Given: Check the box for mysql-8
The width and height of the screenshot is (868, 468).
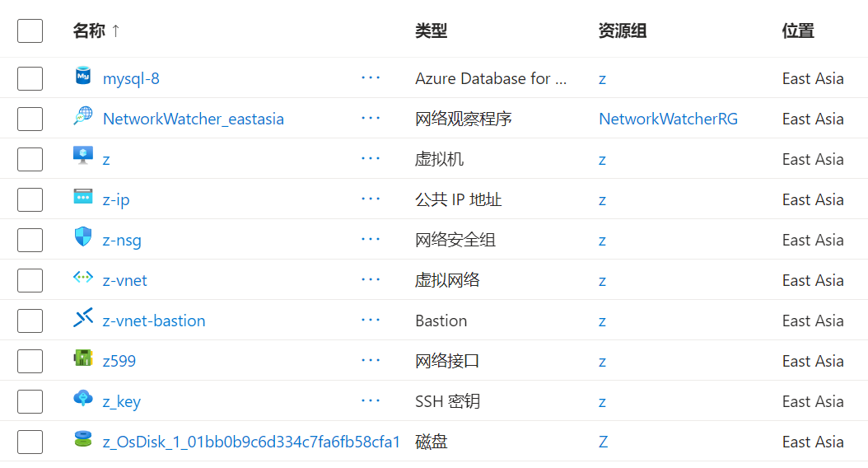Looking at the screenshot, I should (30, 78).
